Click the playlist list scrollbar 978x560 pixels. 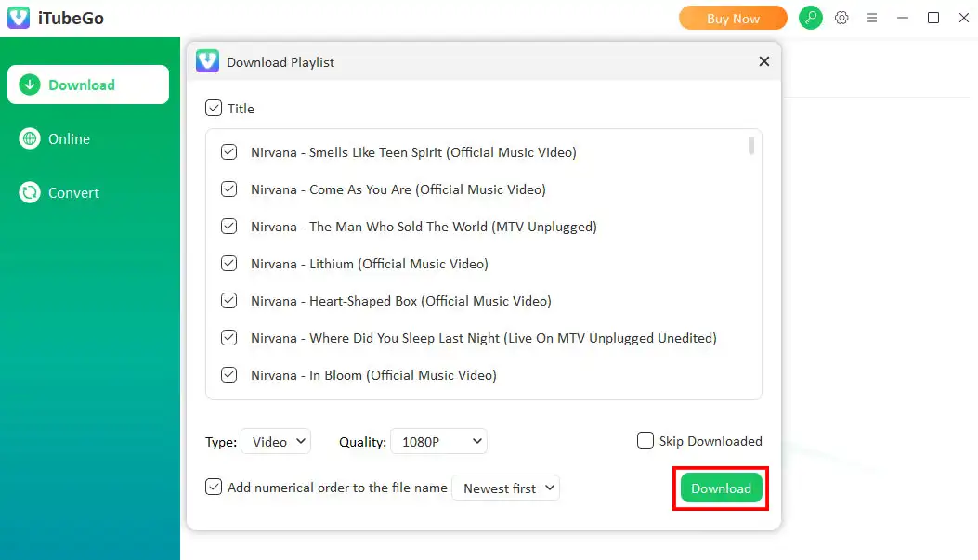750,146
